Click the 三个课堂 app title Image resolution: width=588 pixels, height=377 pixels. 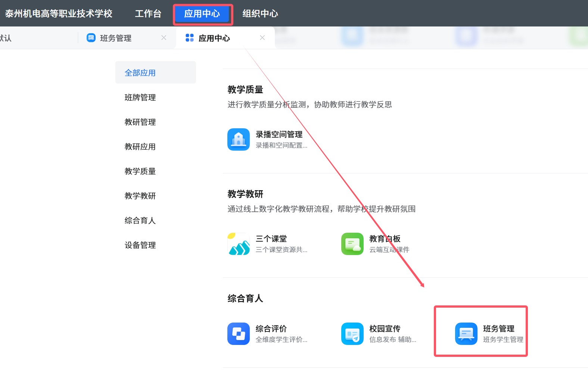271,239
